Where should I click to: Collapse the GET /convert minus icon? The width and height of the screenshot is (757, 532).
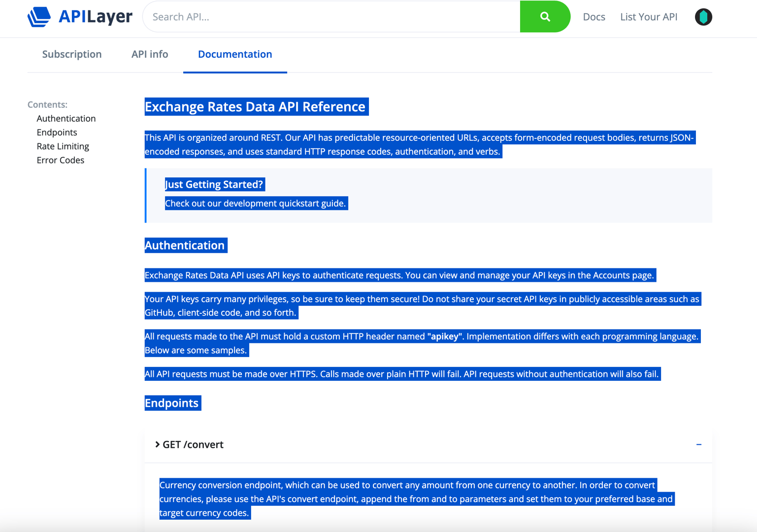698,444
